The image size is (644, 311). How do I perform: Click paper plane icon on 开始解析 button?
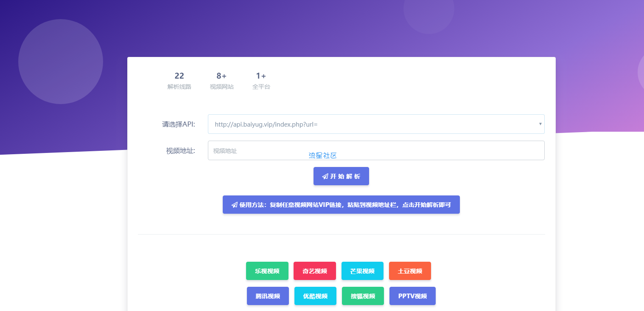tap(325, 176)
